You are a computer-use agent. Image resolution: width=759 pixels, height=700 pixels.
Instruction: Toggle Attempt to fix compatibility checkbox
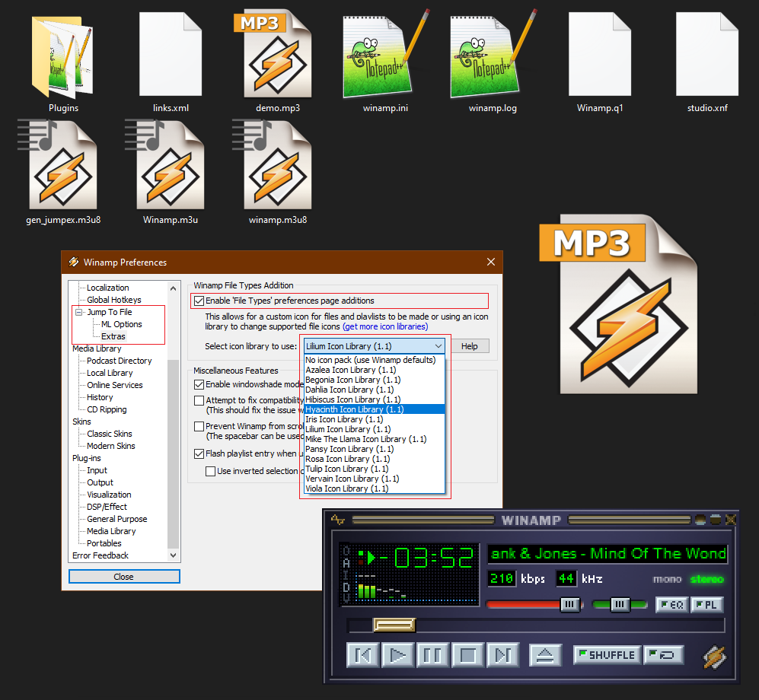[199, 400]
